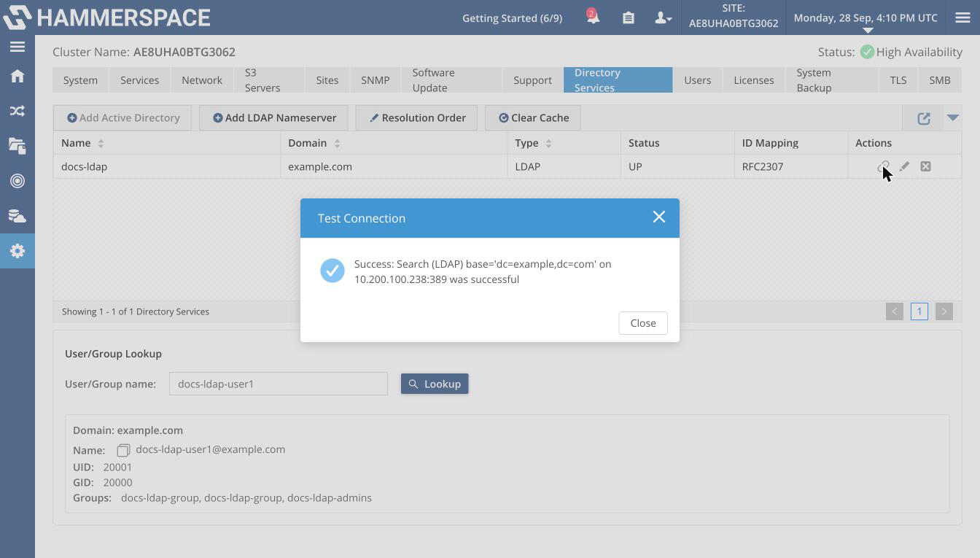Open the target objectives sidebar icon
This screenshot has height=558, width=980.
click(17, 181)
